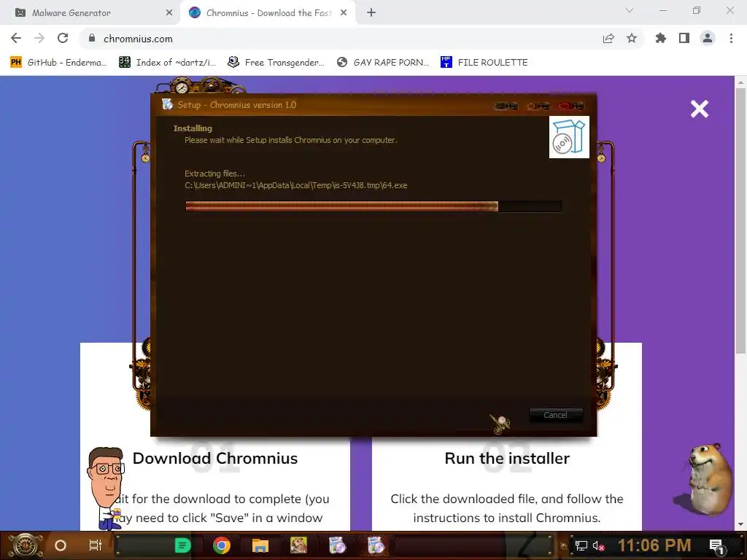Image resolution: width=747 pixels, height=560 pixels.
Task: Click the installation progress bar
Action: pyautogui.click(x=373, y=206)
